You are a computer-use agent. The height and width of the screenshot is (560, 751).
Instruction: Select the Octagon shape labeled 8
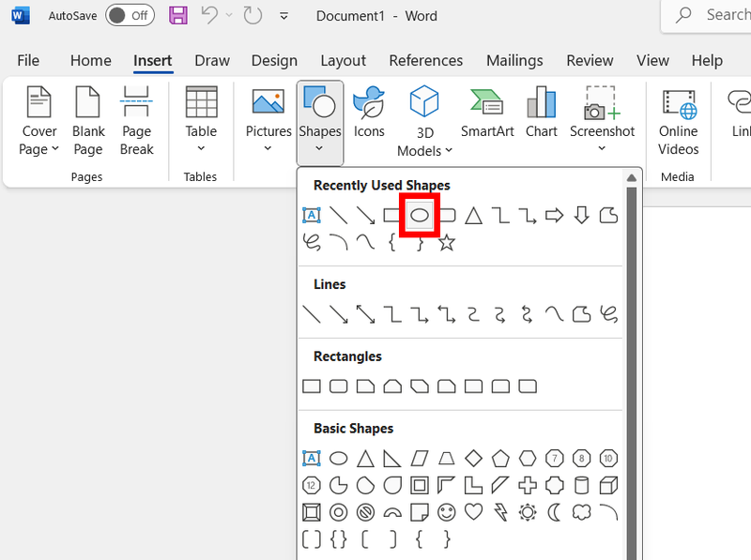point(581,459)
